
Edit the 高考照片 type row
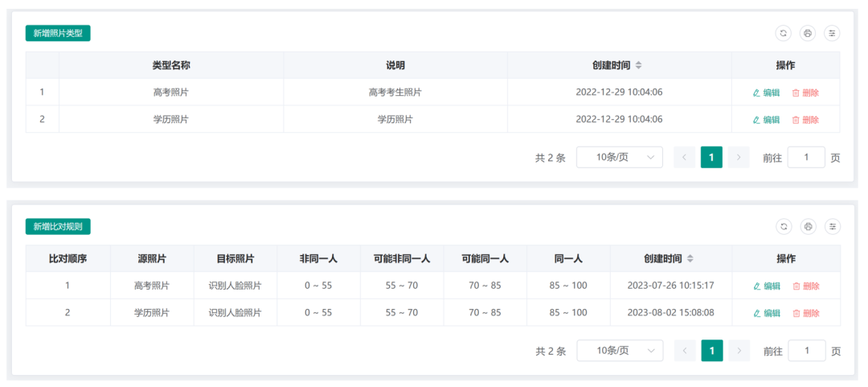[x=766, y=93]
